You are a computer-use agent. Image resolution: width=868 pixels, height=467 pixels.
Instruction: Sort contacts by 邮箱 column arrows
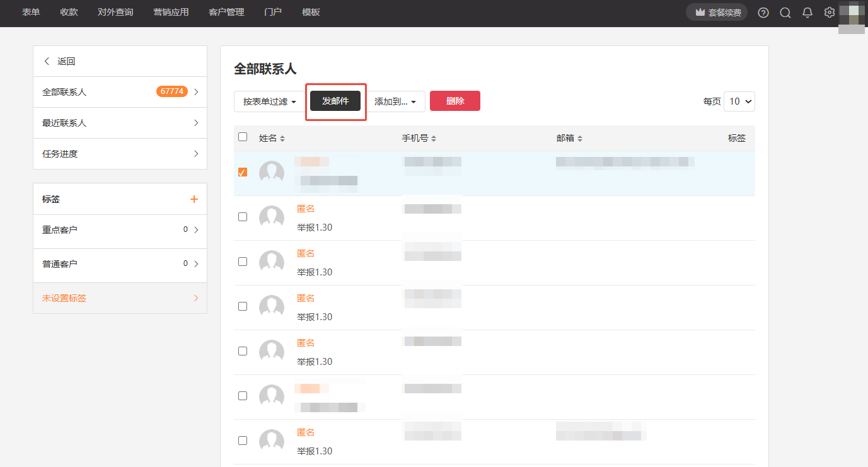[x=580, y=139]
